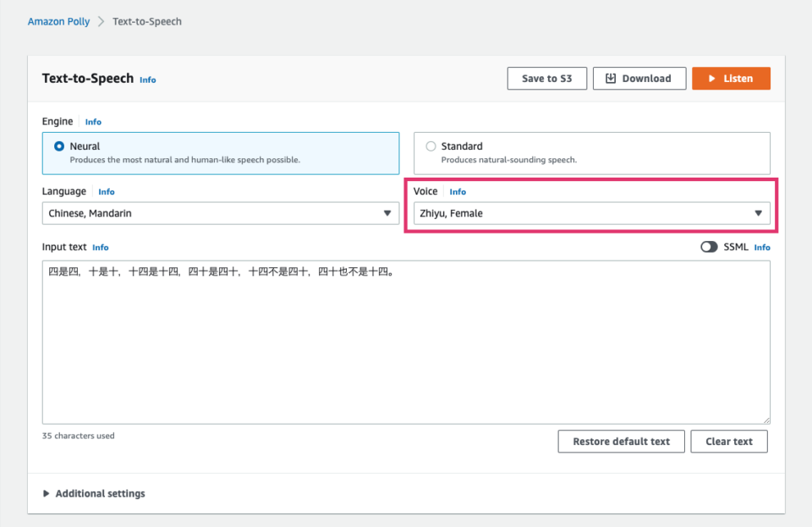Click the Save to S3 button
The height and width of the screenshot is (527, 812).
tap(546, 78)
